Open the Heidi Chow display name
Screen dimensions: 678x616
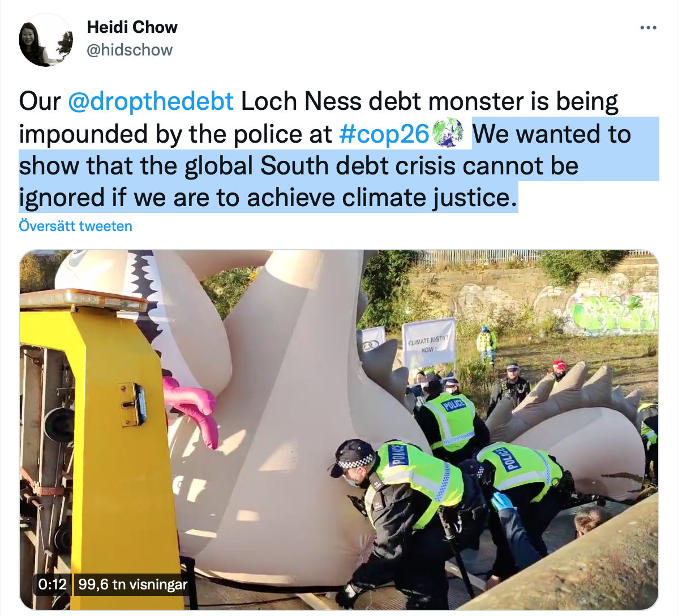click(x=132, y=27)
